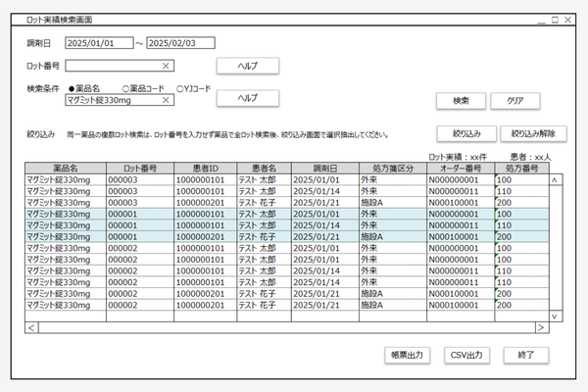
Task: Click the left arrow of the horizontal scrollbar
Action: point(32,327)
